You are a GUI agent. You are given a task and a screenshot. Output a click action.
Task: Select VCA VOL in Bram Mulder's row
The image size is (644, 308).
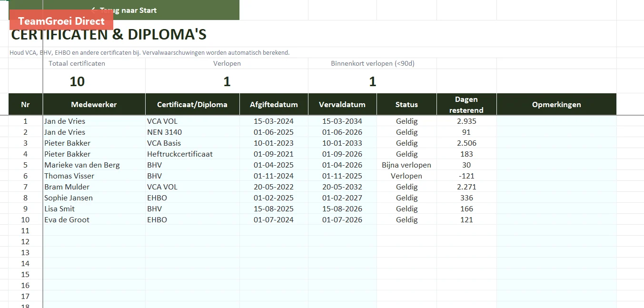192,187
